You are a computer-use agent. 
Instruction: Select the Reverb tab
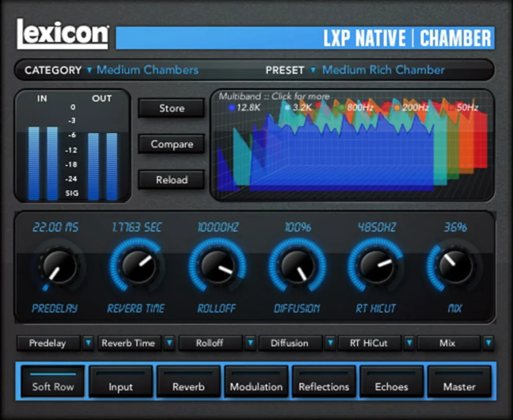(188, 386)
